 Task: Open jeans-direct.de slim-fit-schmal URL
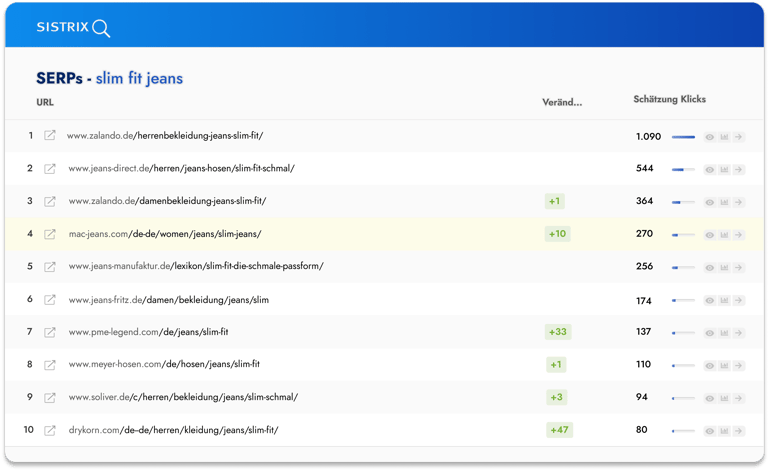(182, 168)
